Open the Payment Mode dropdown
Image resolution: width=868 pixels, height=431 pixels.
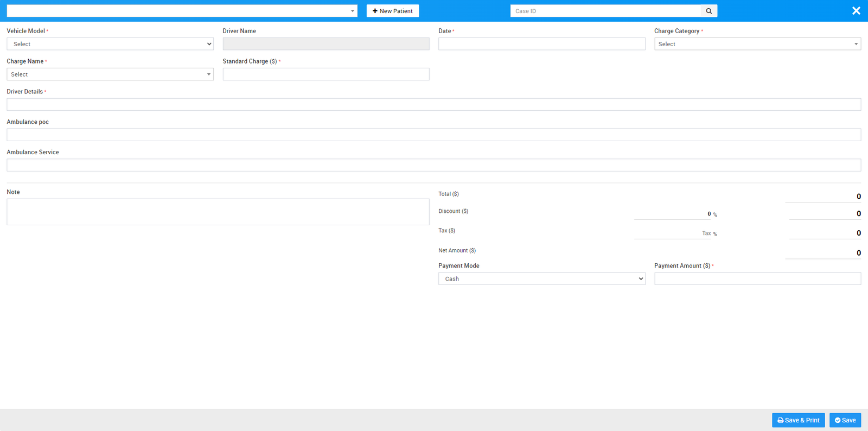point(541,279)
